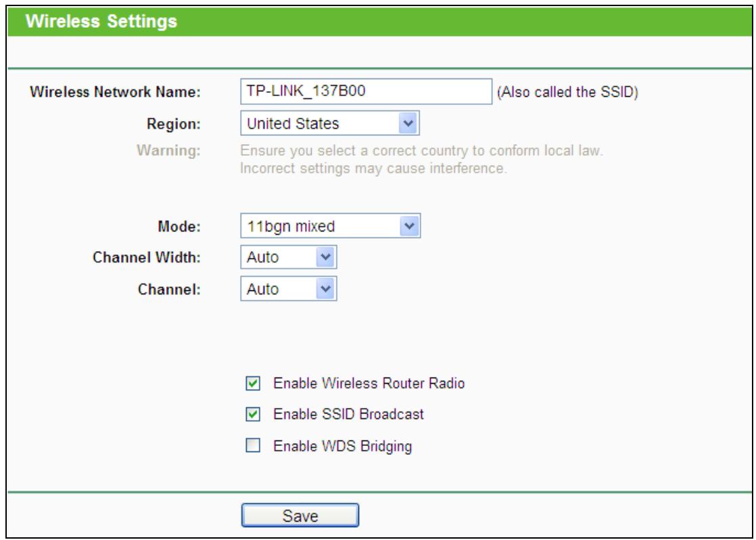
Task: Click the 'Warning:' label
Action: tap(169, 150)
